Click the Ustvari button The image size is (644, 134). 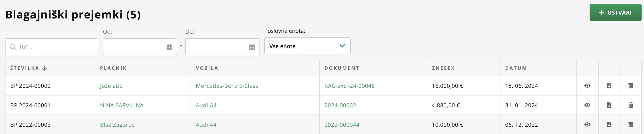615,12
